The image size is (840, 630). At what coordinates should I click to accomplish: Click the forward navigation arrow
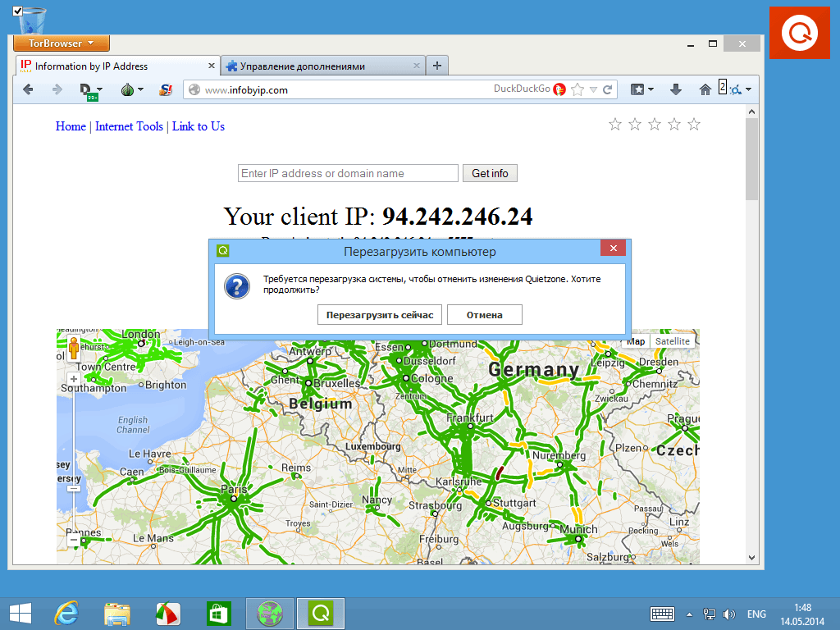(x=57, y=89)
